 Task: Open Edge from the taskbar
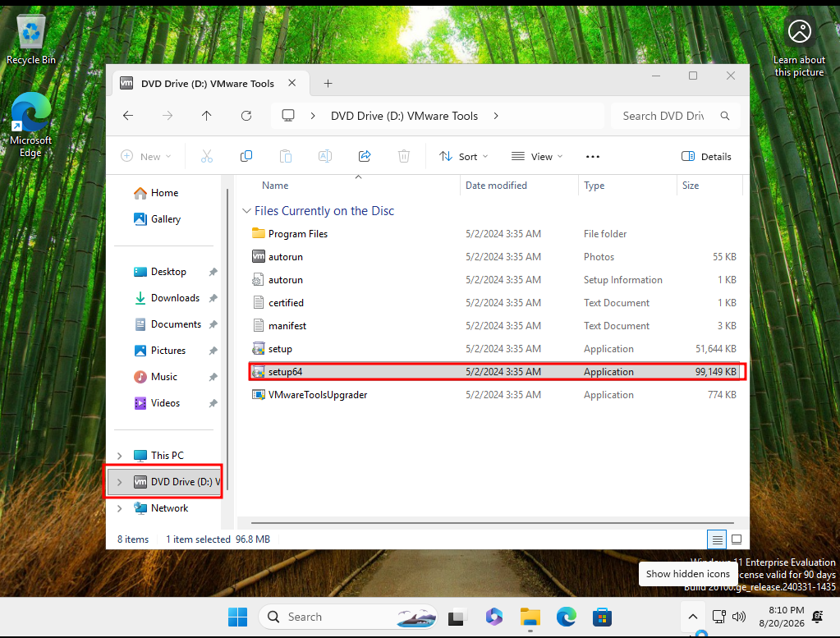(x=567, y=617)
